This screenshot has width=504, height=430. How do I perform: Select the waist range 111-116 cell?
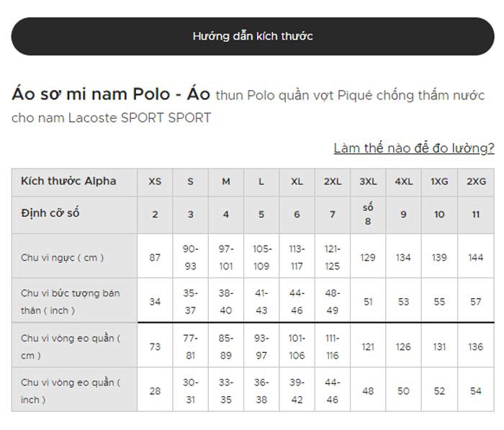coord(333,346)
